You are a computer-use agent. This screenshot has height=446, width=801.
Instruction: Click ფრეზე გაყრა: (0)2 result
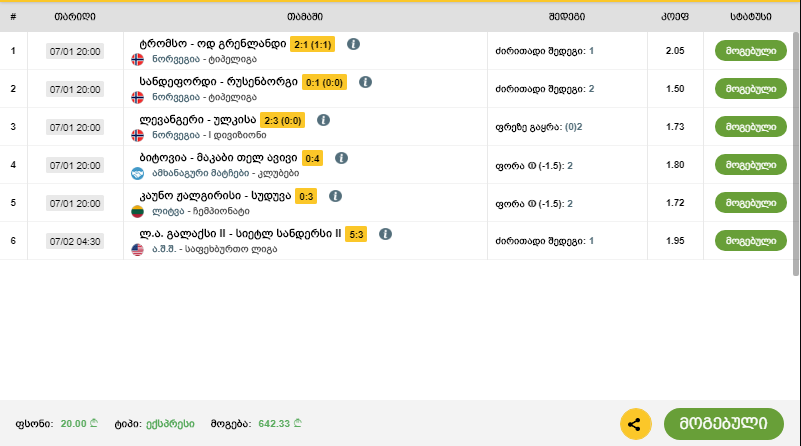pos(538,127)
